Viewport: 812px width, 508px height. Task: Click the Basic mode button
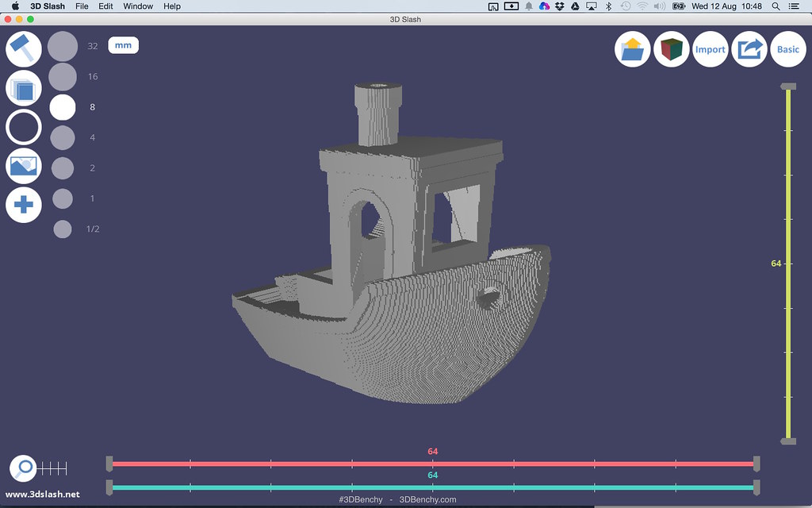pyautogui.click(x=787, y=49)
